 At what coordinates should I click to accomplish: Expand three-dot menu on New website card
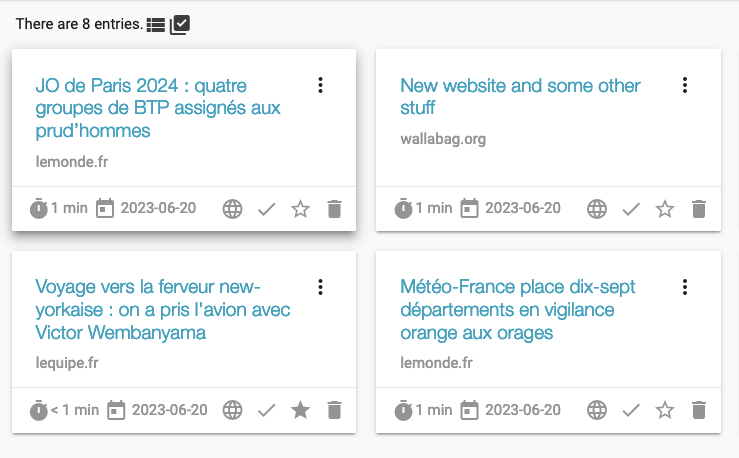click(685, 86)
